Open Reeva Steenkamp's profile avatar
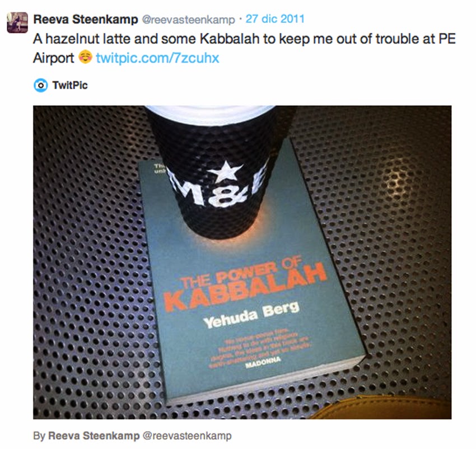The height and width of the screenshot is (449, 476). point(17,22)
